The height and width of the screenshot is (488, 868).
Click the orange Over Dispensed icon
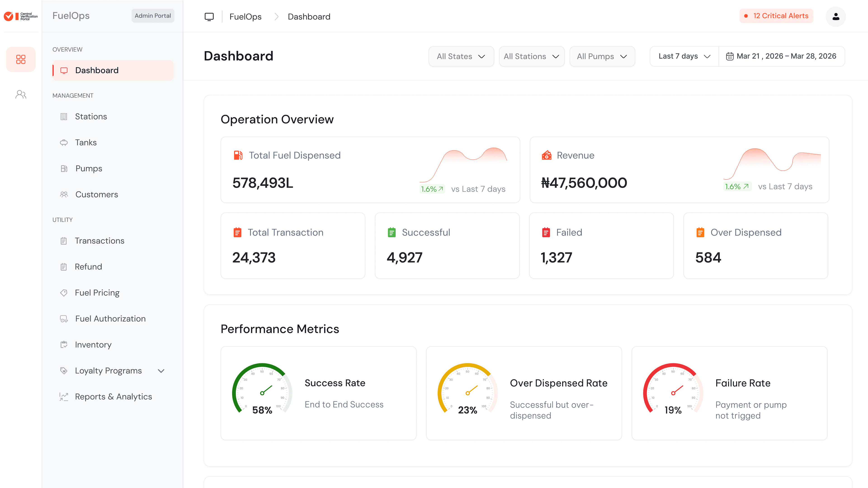click(x=700, y=232)
